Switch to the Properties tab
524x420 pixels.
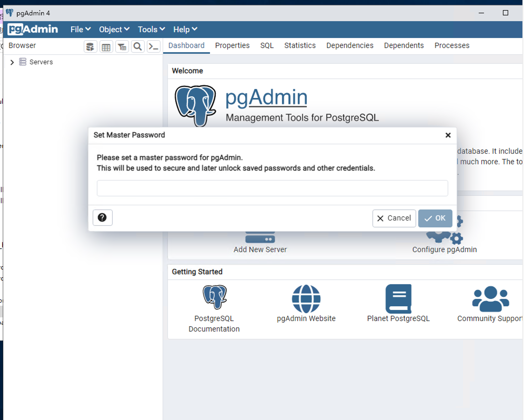(x=232, y=46)
